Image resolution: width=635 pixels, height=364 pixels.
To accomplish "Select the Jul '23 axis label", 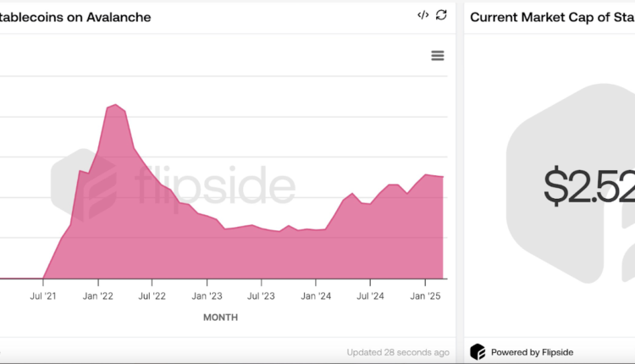I will click(x=261, y=296).
